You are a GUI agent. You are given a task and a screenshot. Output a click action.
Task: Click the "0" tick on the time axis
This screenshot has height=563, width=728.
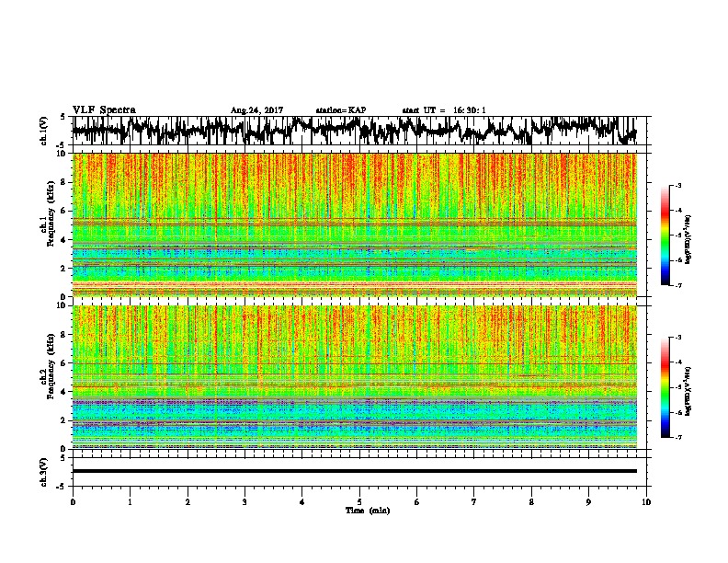click(x=73, y=502)
